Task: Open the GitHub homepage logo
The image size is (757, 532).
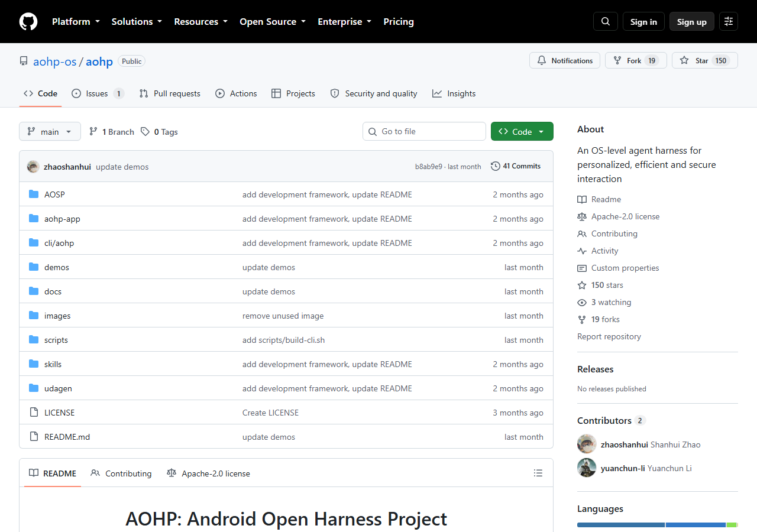Action: [x=28, y=22]
